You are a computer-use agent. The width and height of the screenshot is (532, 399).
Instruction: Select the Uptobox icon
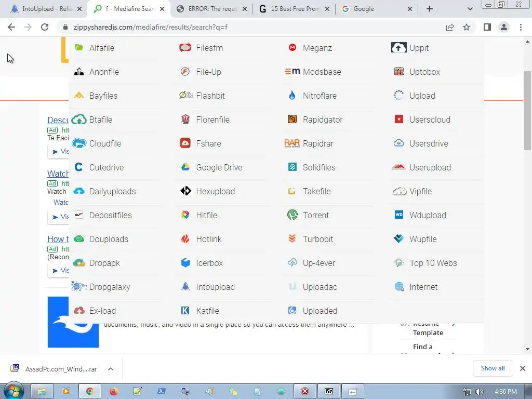[x=398, y=72]
